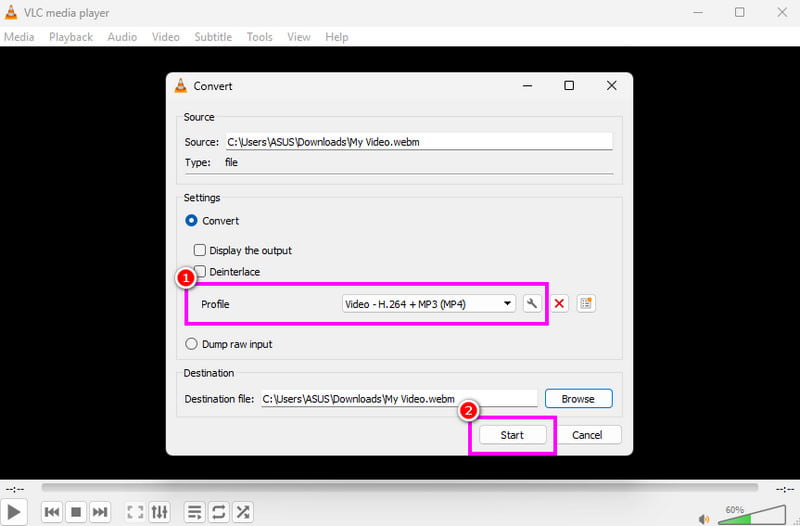800x526 pixels.
Task: Click Browse to choose destination file
Action: point(578,399)
